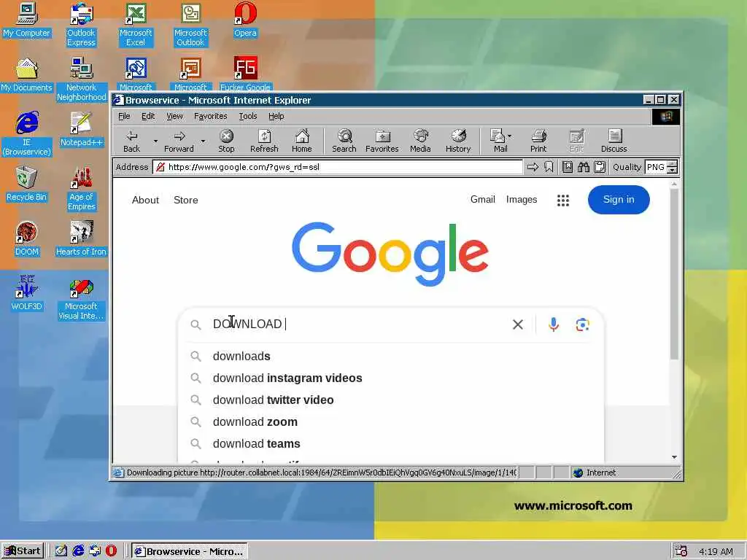Open the Tools menu
747x560 pixels.
click(248, 116)
